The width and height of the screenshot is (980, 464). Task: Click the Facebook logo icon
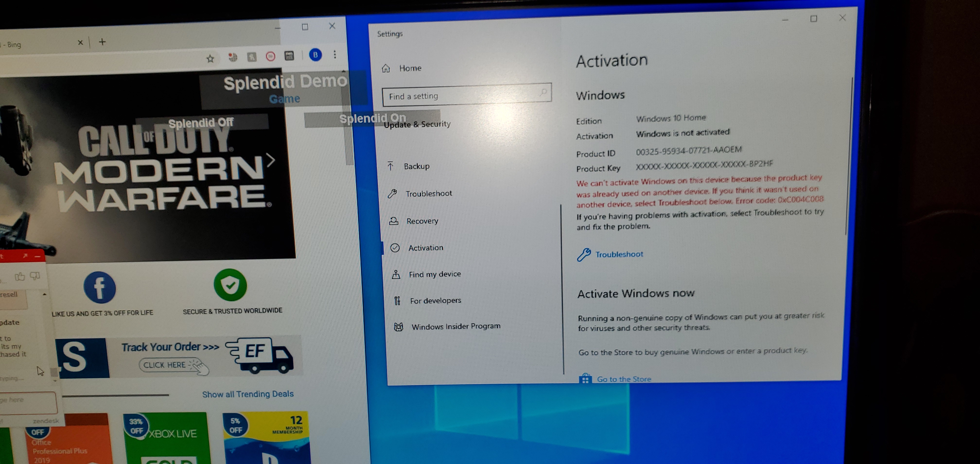100,288
